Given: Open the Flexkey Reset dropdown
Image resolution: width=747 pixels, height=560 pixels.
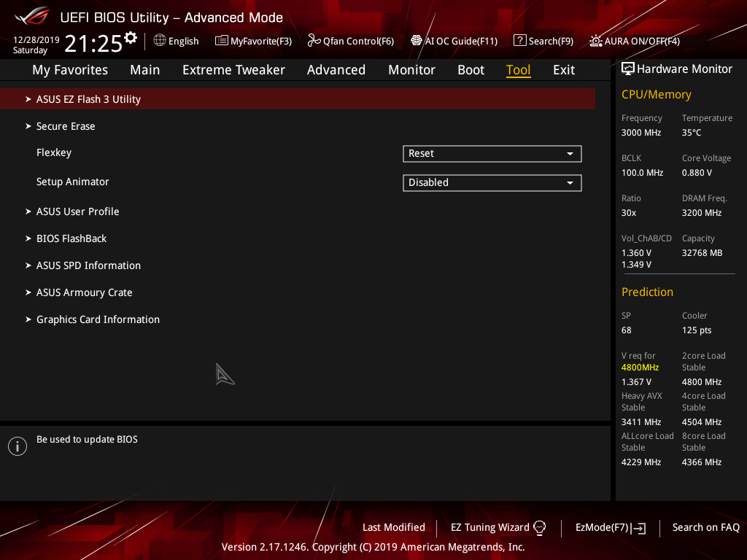Looking at the screenshot, I should tap(492, 154).
